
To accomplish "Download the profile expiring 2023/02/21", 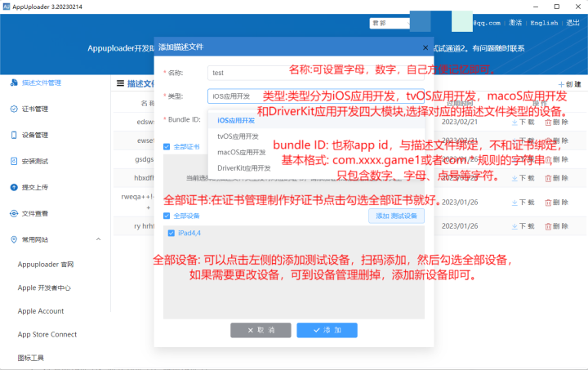I will (523, 123).
